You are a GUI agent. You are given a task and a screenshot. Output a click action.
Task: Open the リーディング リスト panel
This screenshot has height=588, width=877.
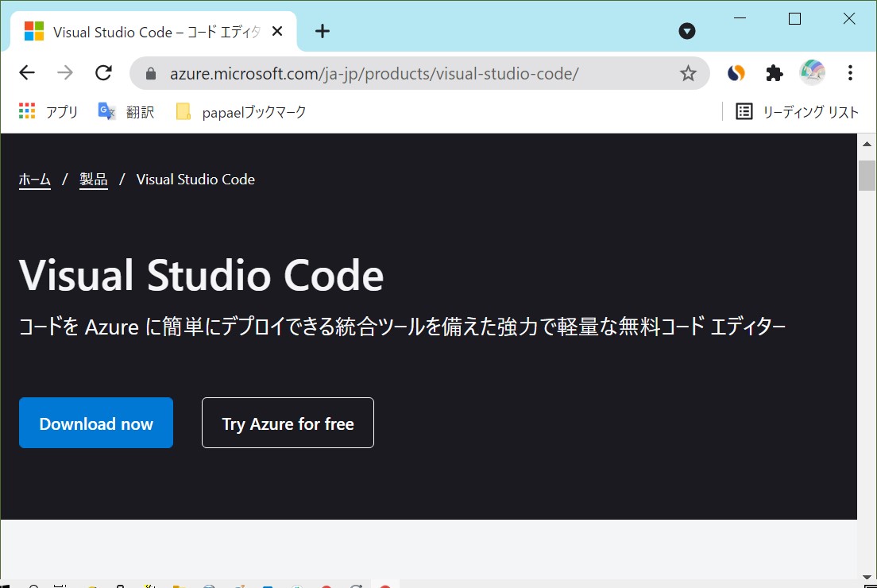point(797,112)
